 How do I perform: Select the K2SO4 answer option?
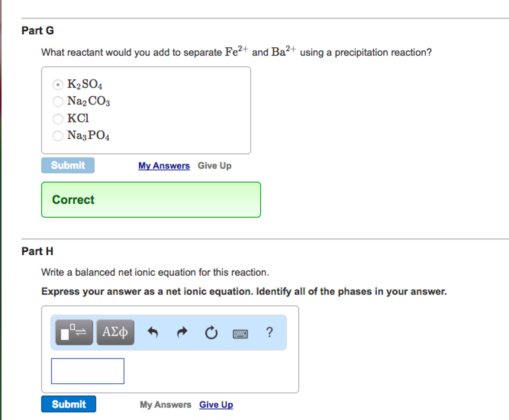pyautogui.click(x=58, y=85)
